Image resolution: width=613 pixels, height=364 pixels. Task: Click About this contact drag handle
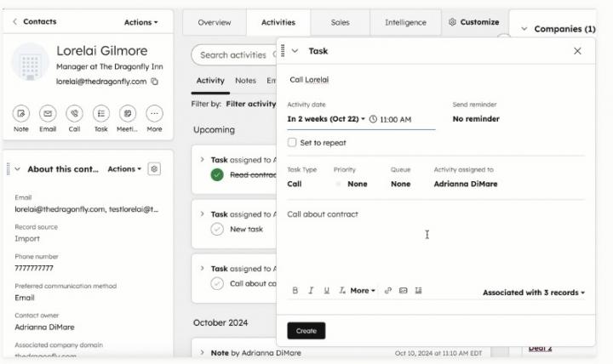[8, 169]
